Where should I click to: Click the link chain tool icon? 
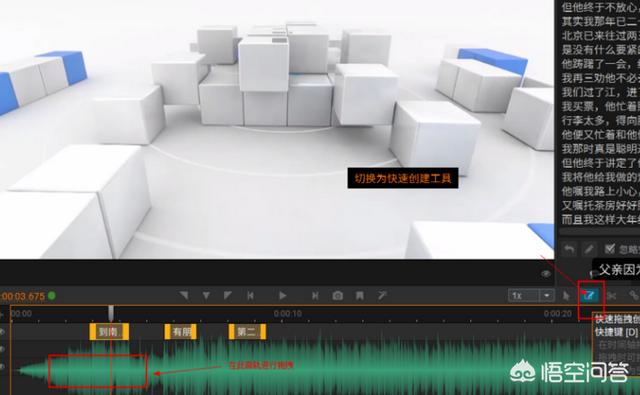pyautogui.click(x=633, y=295)
